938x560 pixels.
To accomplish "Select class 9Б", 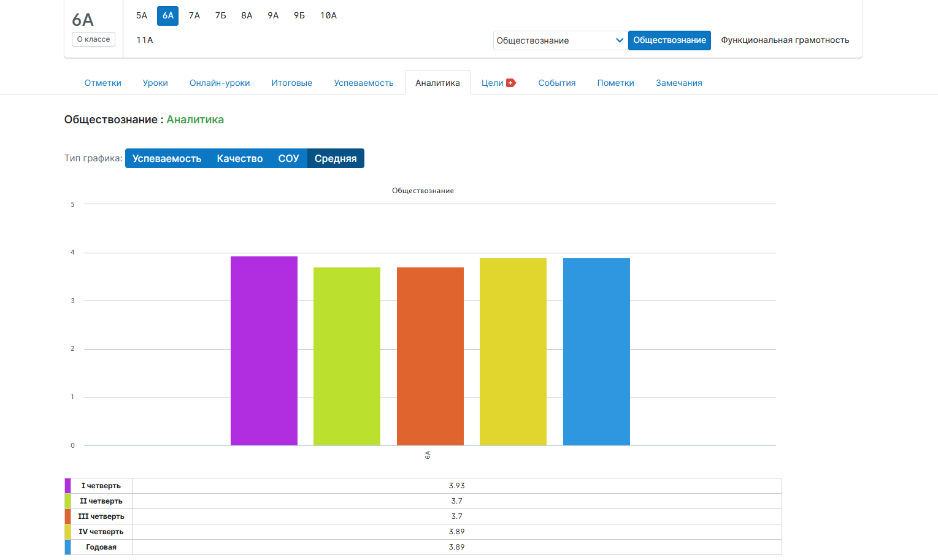I will 299,15.
